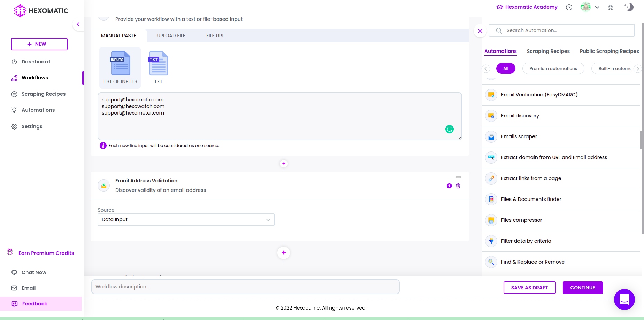This screenshot has width=644, height=320.
Task: Enable the Premium automations filter
Action: [x=553, y=68]
